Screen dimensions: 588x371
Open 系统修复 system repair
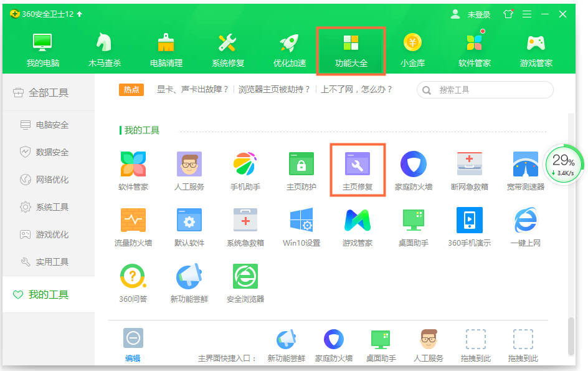coord(227,51)
